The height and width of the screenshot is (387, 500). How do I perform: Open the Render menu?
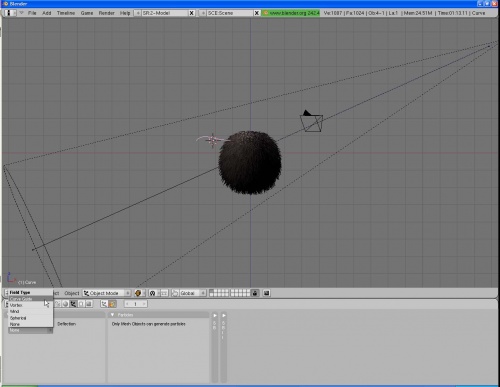click(x=106, y=13)
